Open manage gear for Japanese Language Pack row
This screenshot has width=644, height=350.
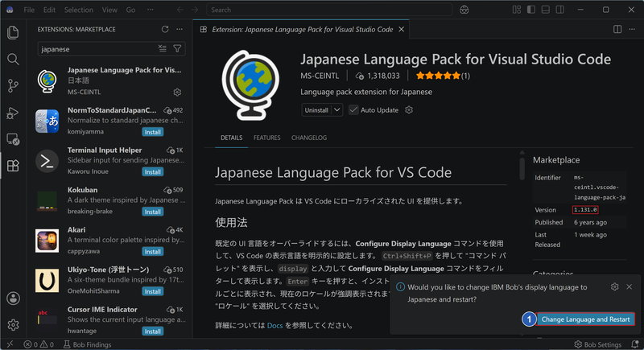pyautogui.click(x=177, y=92)
